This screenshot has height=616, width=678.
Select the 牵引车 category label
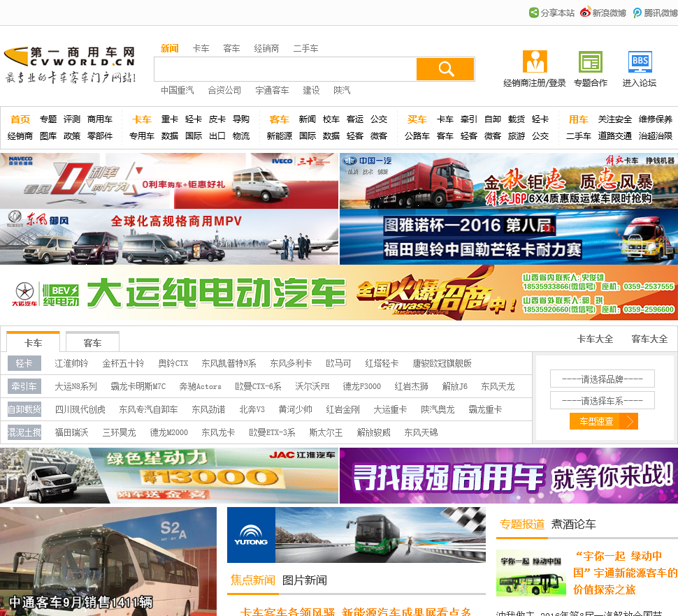click(24, 386)
